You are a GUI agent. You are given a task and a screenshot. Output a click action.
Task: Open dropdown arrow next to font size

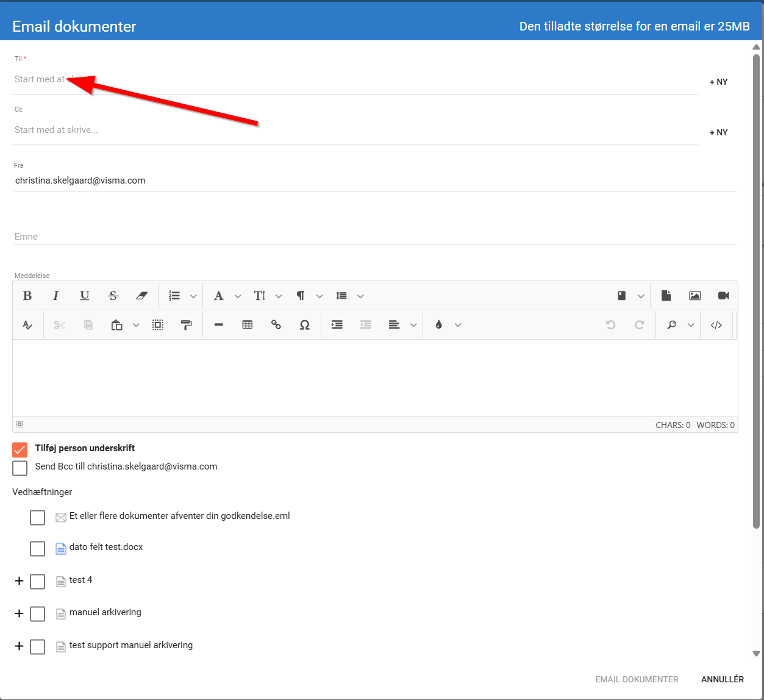[x=279, y=296]
